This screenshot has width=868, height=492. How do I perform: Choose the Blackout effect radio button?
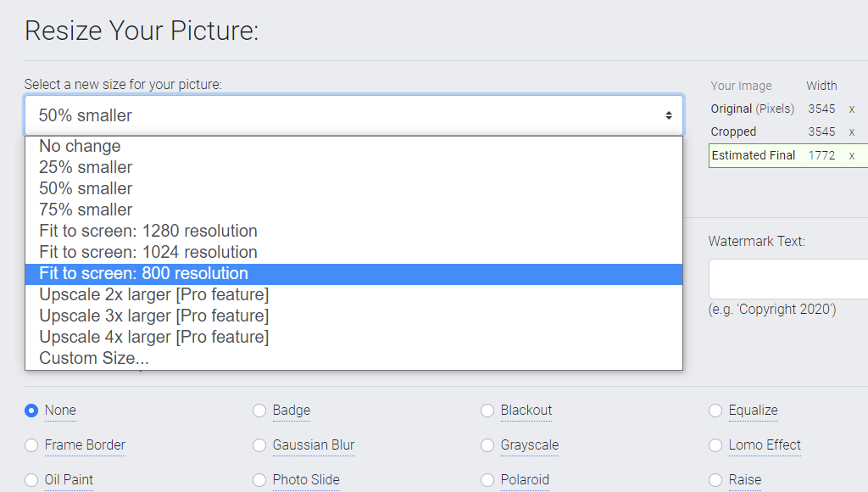point(487,411)
